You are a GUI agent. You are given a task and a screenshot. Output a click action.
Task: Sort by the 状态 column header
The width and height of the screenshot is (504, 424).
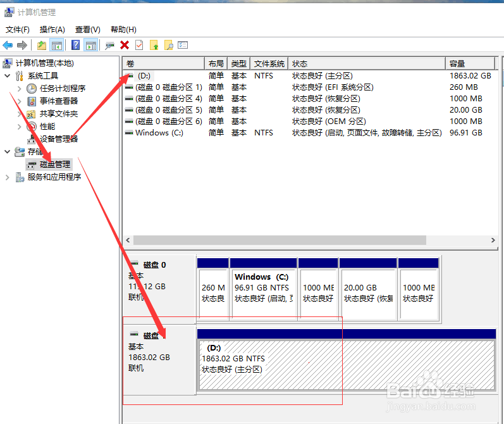pyautogui.click(x=367, y=64)
